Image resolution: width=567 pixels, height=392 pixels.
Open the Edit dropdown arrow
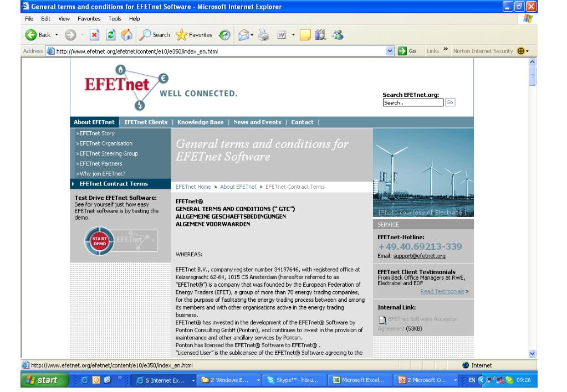tap(293, 35)
